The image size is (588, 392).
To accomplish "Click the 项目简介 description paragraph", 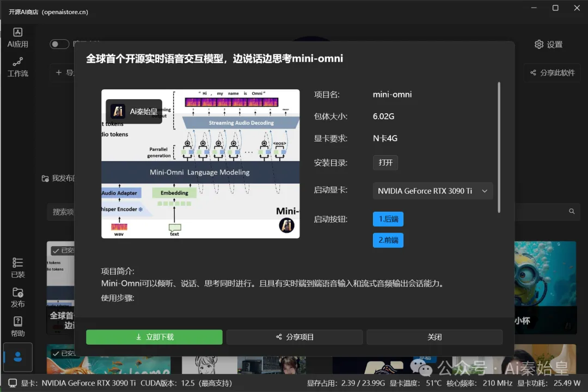I will pyautogui.click(x=273, y=283).
